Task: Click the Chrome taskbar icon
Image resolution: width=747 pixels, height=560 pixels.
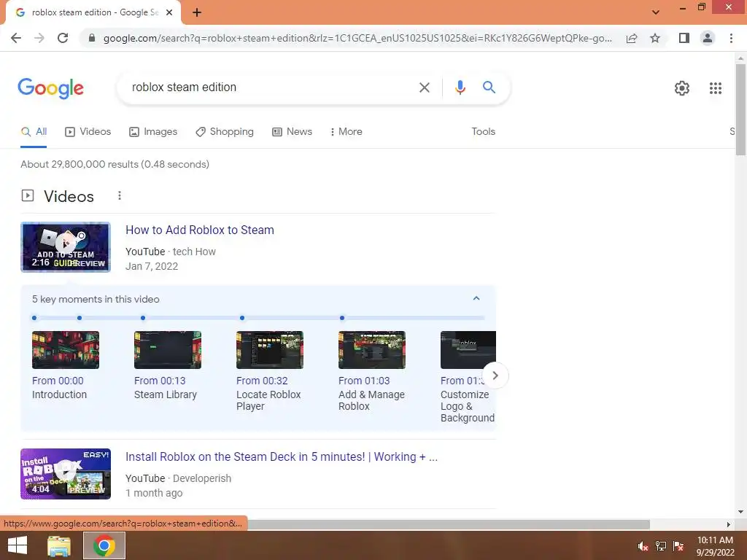Action: pos(104,545)
